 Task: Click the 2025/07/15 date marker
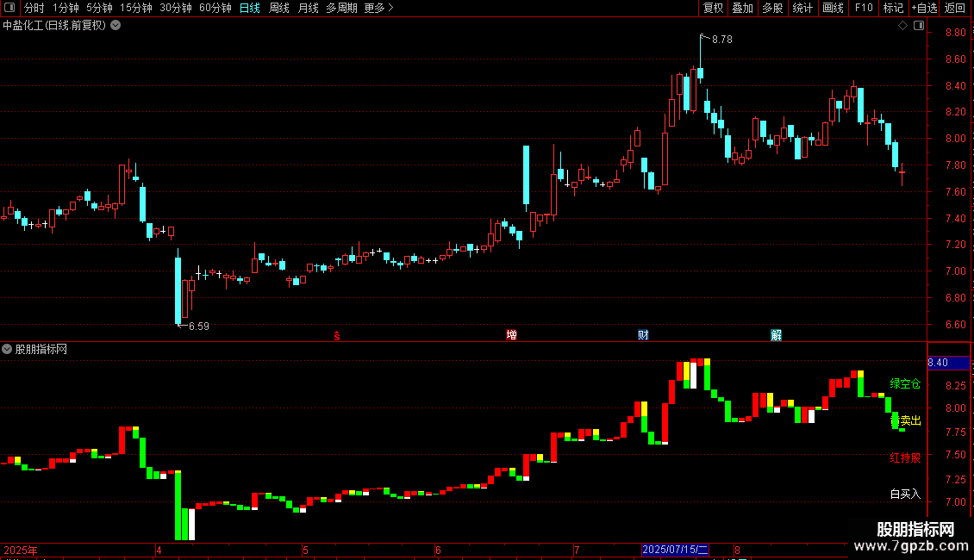click(675, 550)
